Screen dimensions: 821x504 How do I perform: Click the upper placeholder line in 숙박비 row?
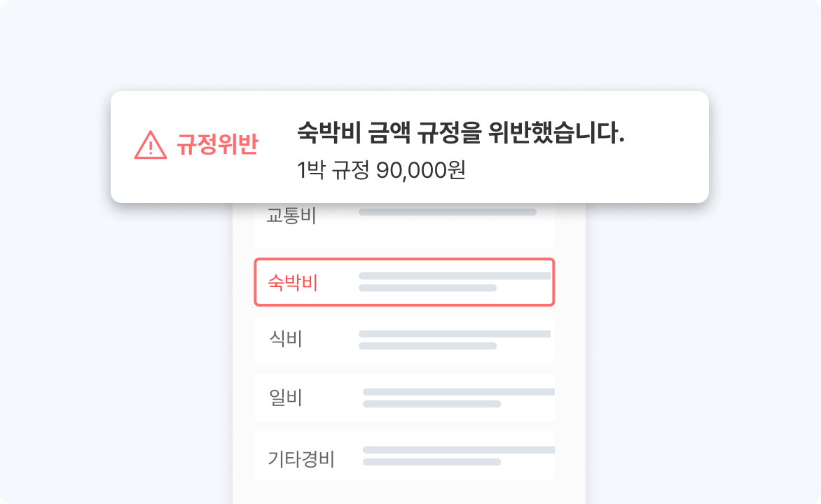click(454, 276)
